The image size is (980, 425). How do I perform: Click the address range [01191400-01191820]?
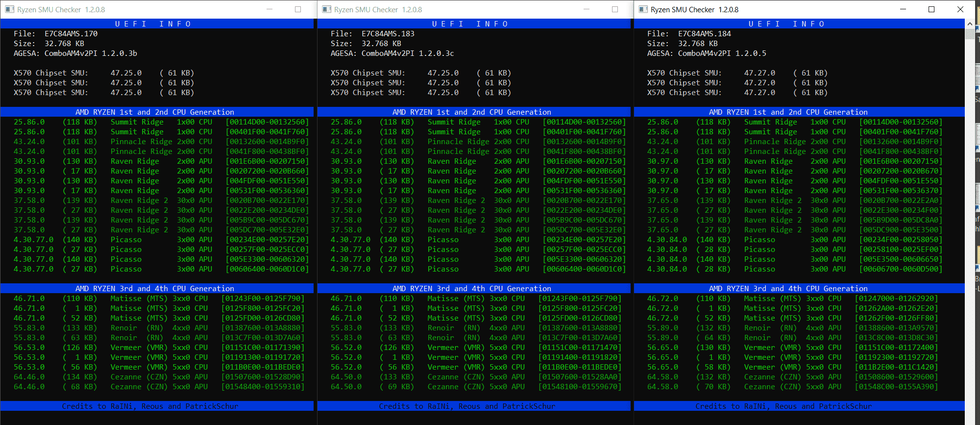tap(580, 357)
